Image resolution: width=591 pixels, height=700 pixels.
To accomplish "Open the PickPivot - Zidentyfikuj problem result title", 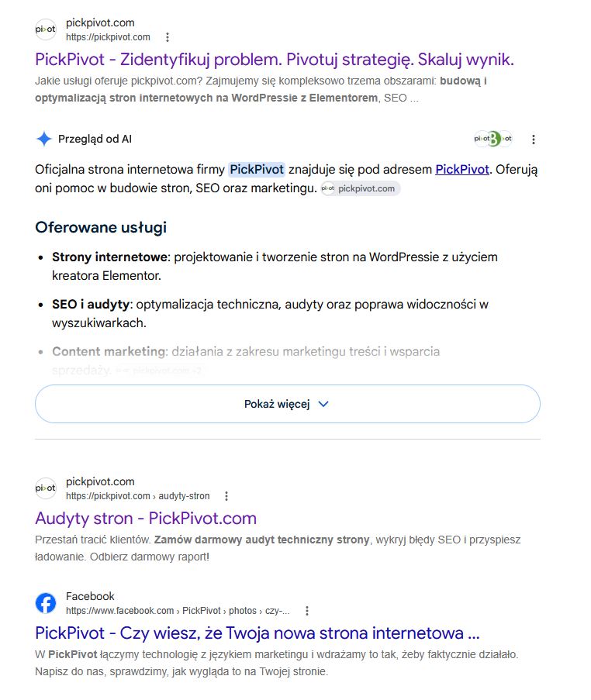I will 275,60.
